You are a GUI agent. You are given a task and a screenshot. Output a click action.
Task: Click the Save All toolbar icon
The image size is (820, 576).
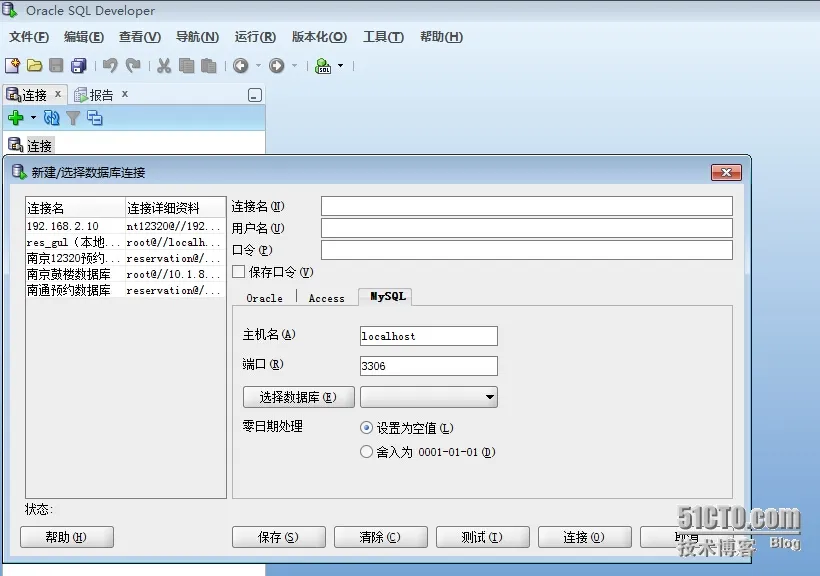[x=79, y=65]
